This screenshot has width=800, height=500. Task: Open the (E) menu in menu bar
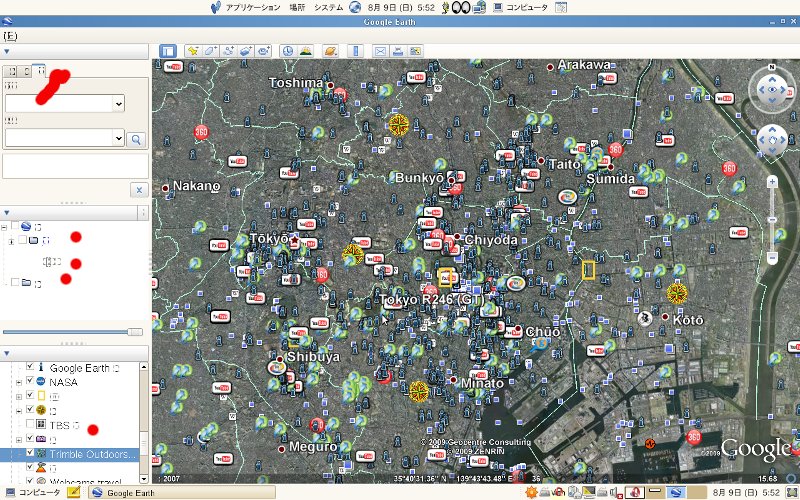[x=10, y=36]
